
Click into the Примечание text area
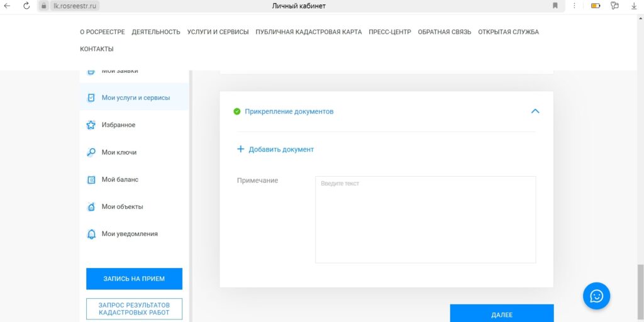(425, 219)
